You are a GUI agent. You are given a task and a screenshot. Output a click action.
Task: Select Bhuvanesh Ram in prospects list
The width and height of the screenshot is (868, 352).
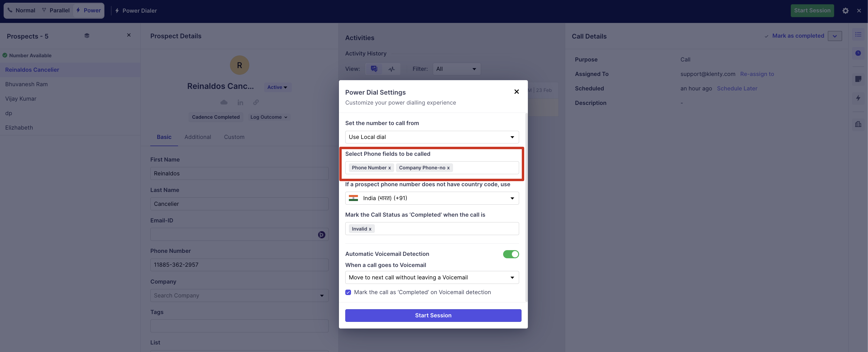26,84
